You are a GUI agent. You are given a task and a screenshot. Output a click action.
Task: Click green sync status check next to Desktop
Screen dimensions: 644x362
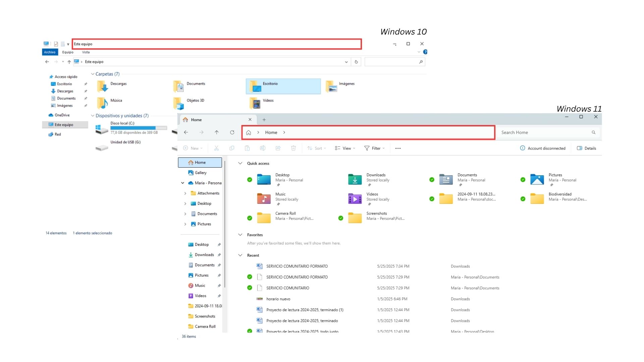click(250, 180)
